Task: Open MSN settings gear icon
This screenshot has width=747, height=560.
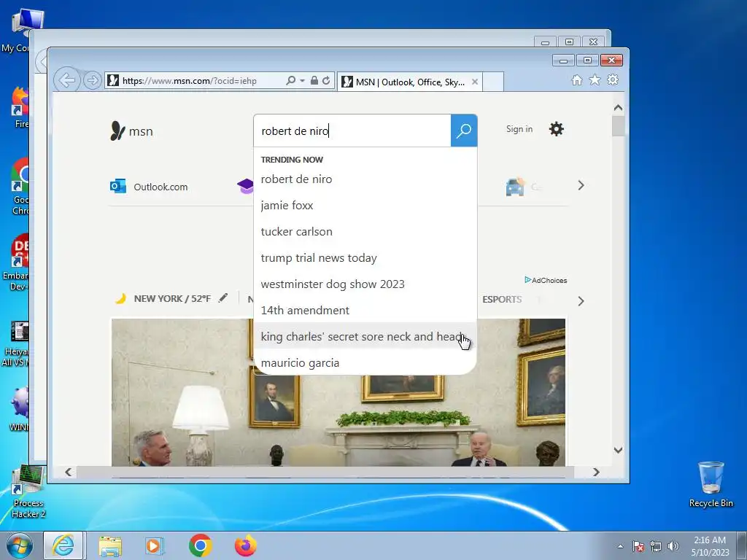Action: (556, 129)
